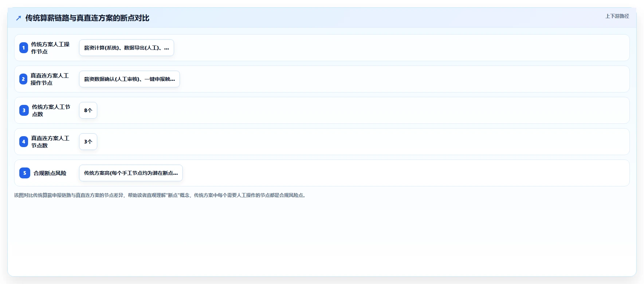
Task: Open the chip starting 传统方案高(每个手工节点
Action: coord(131,173)
